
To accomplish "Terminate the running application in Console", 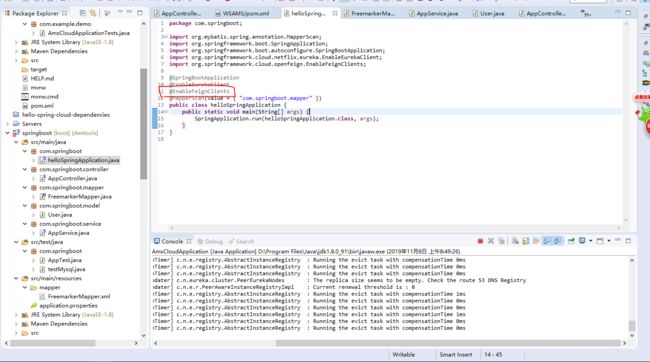I will point(480,241).
